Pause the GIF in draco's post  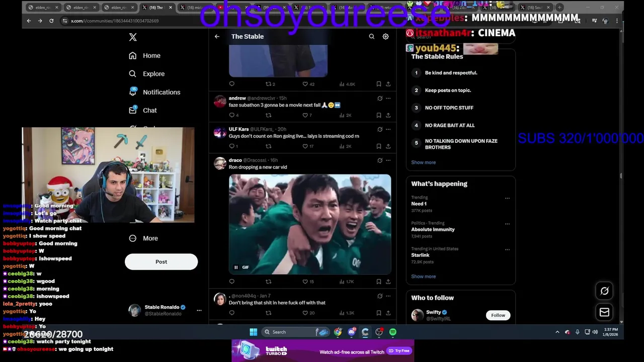[x=236, y=267]
